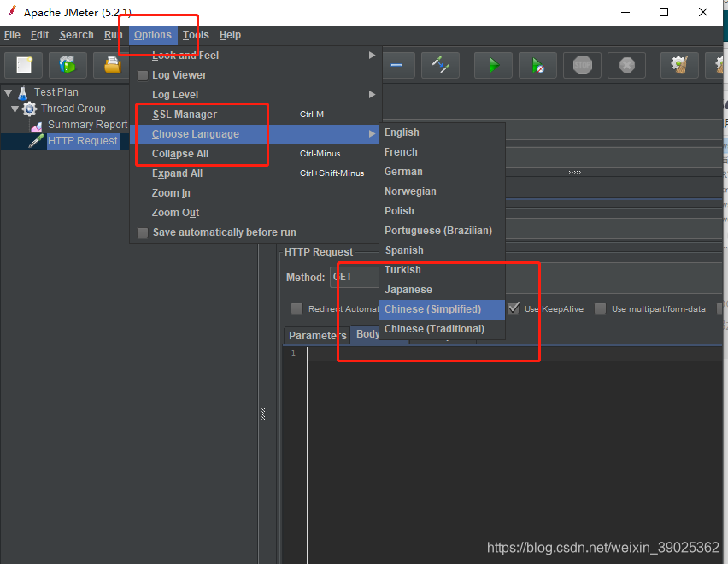This screenshot has width=728, height=564.
Task: Click the New test plan toolbar icon
Action: [x=24, y=65]
